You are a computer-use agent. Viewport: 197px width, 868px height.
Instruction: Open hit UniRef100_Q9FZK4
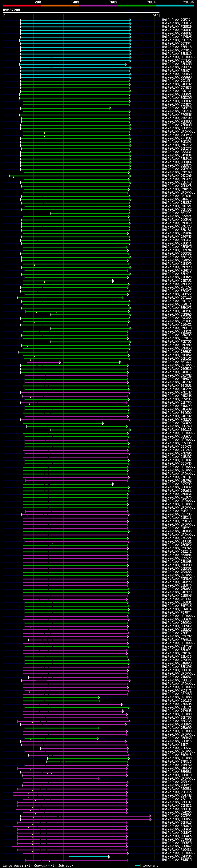tap(177, 20)
